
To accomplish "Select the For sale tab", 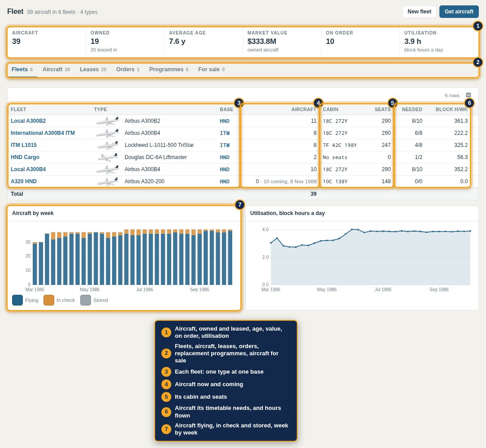I will point(211,69).
